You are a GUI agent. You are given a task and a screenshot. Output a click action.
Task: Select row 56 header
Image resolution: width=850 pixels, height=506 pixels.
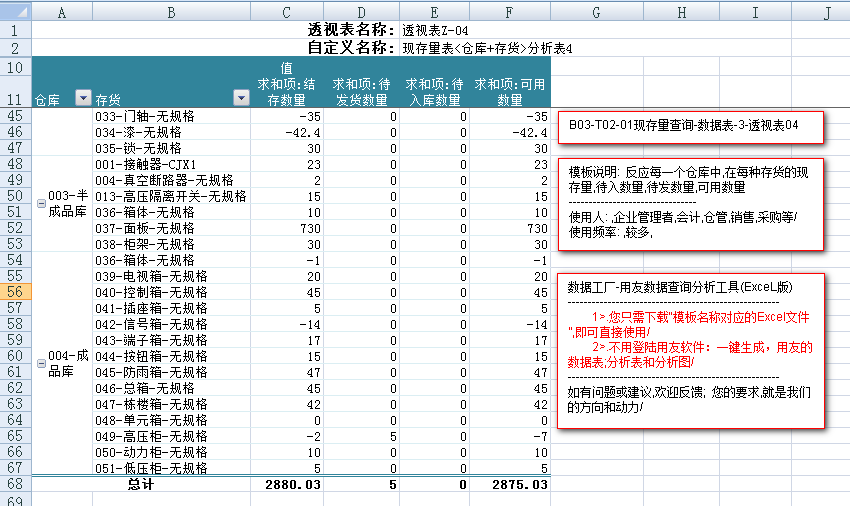click(x=16, y=292)
